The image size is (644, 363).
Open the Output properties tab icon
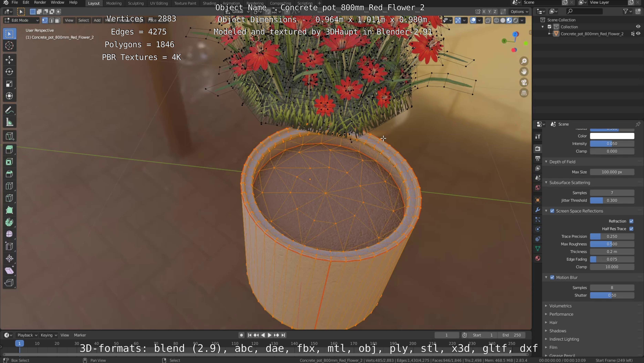pos(538,158)
